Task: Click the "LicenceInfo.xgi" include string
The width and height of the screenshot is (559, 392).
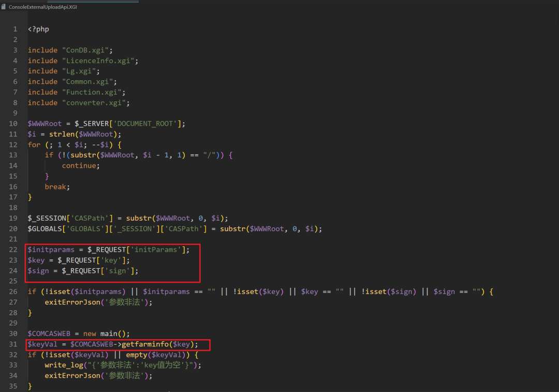Action: click(x=100, y=61)
